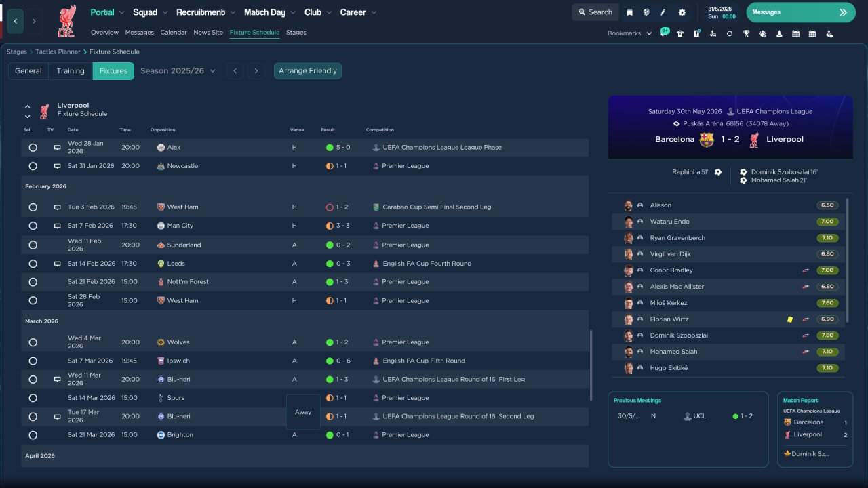868x488 pixels.
Task: Click the pencil edit icon in the top bar
Action: (x=663, y=12)
